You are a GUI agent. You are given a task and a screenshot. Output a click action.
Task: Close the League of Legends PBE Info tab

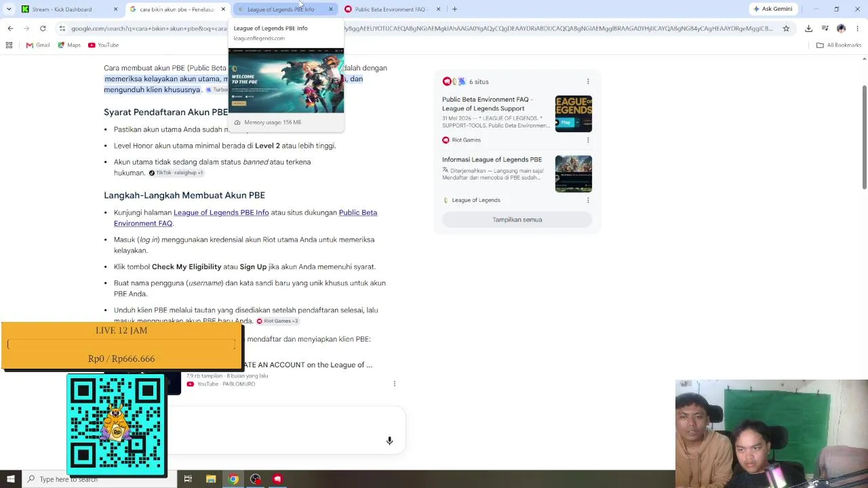pos(331,9)
